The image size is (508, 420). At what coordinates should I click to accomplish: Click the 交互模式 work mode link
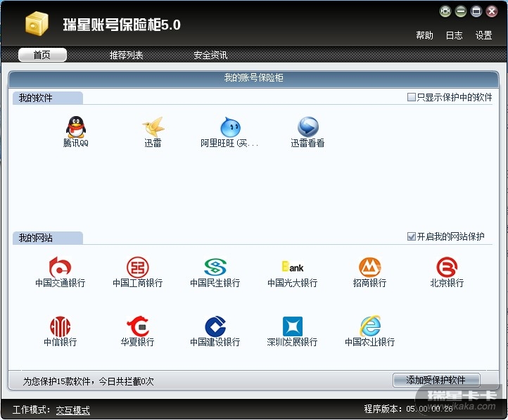(73, 410)
